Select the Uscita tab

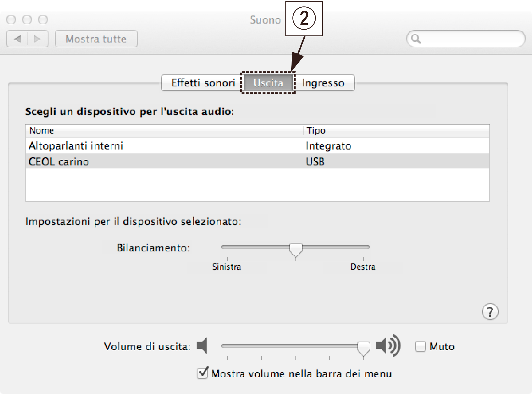268,83
